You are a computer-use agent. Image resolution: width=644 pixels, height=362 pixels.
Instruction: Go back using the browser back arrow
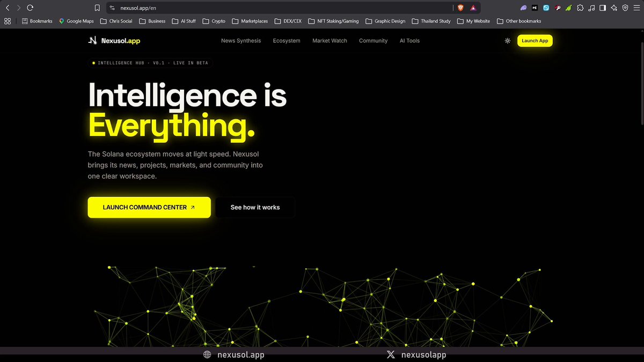[8, 8]
